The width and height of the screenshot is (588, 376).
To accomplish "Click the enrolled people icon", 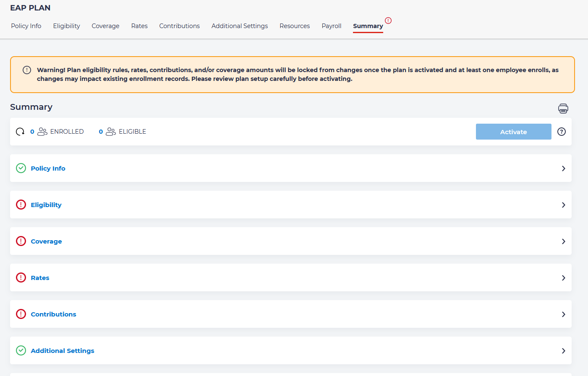I will [x=42, y=132].
